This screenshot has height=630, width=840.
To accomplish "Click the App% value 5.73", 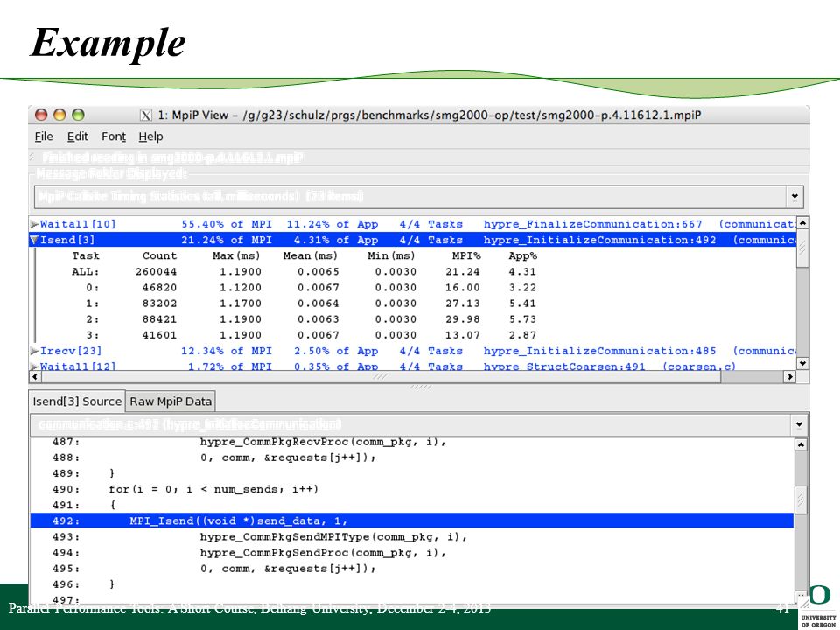I will 522,319.
